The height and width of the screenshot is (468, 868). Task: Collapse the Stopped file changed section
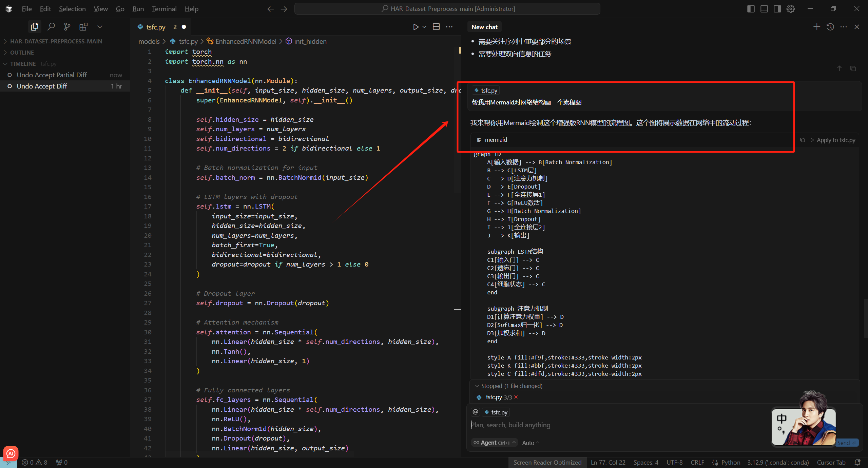click(x=477, y=386)
